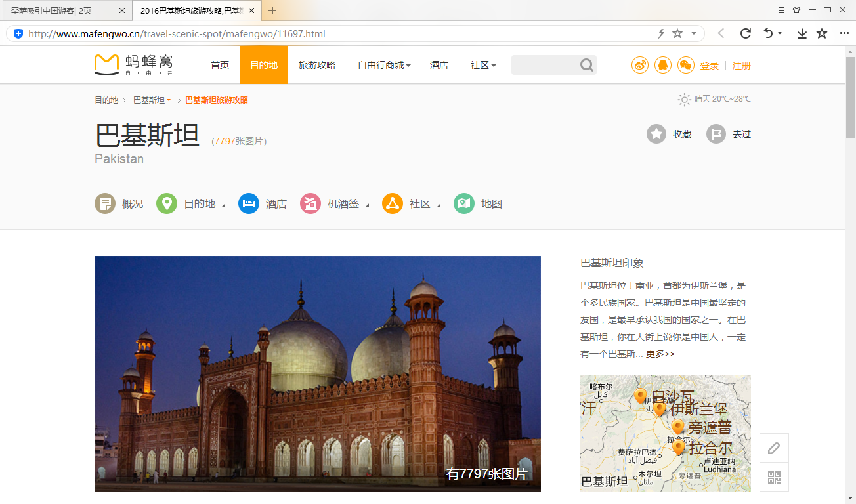The image size is (856, 504).
Task: Click the 巴基斯坦印象 heading
Action: [612, 262]
